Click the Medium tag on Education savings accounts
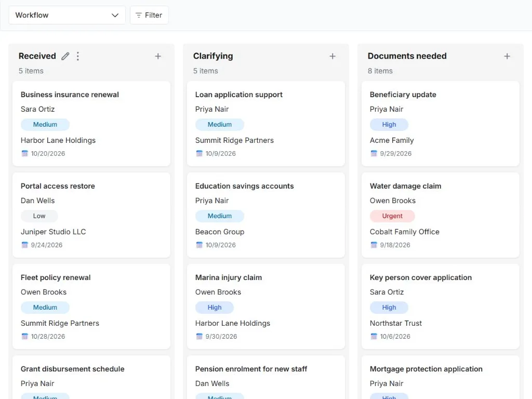Screen dimensions: 532x399 pos(220,216)
